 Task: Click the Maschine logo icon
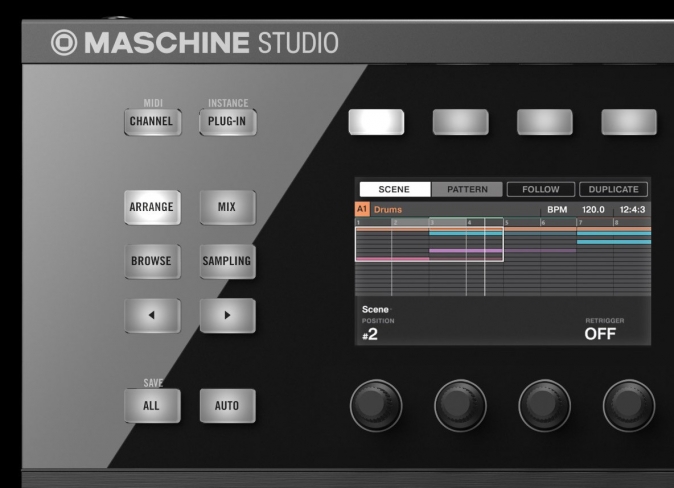coord(64,43)
